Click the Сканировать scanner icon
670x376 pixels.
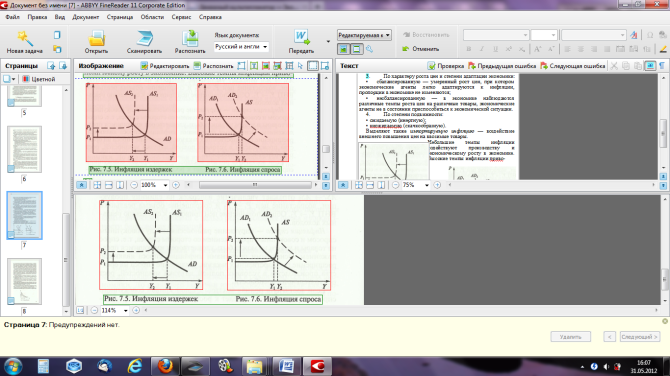144,39
